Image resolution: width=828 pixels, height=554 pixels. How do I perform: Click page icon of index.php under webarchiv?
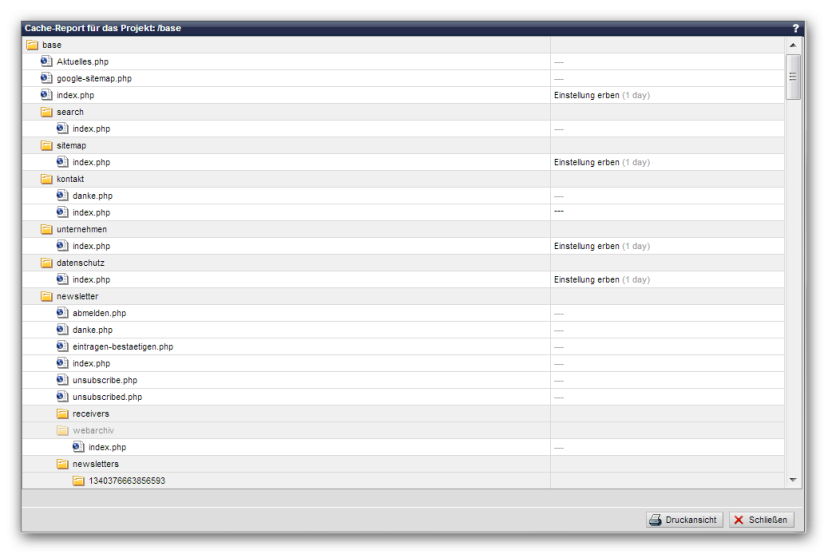pos(78,447)
